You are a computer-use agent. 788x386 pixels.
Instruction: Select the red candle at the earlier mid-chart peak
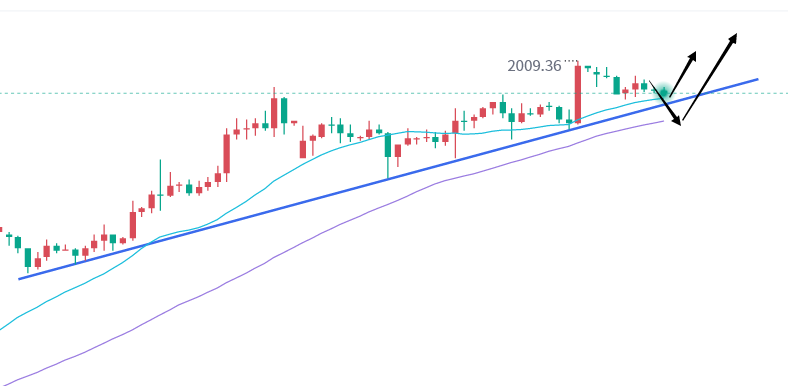pos(274,113)
